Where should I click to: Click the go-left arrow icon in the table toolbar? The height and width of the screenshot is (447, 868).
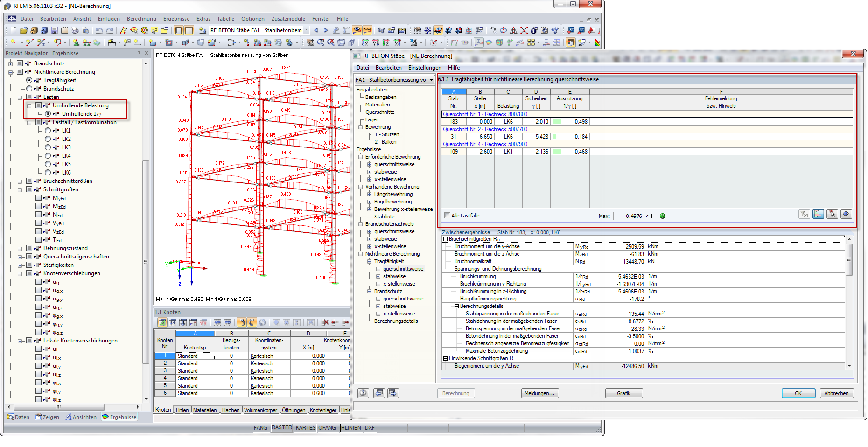217,322
